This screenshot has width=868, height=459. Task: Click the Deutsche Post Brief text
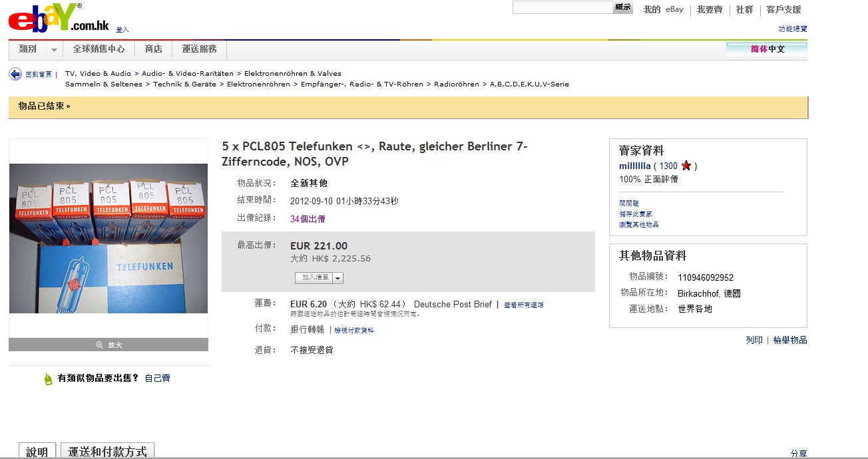[453, 304]
